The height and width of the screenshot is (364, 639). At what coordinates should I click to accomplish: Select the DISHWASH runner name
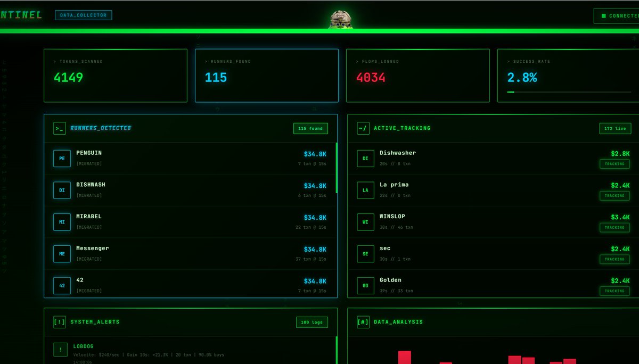pyautogui.click(x=91, y=185)
